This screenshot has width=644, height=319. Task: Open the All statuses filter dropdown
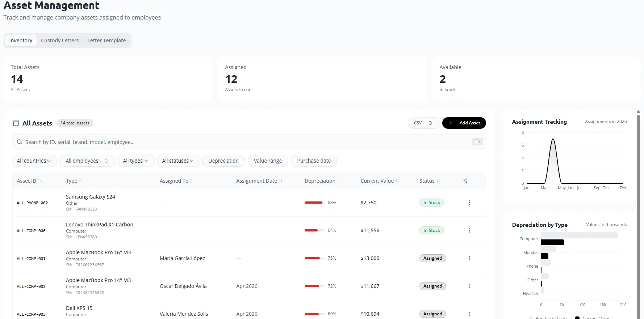[x=178, y=161]
